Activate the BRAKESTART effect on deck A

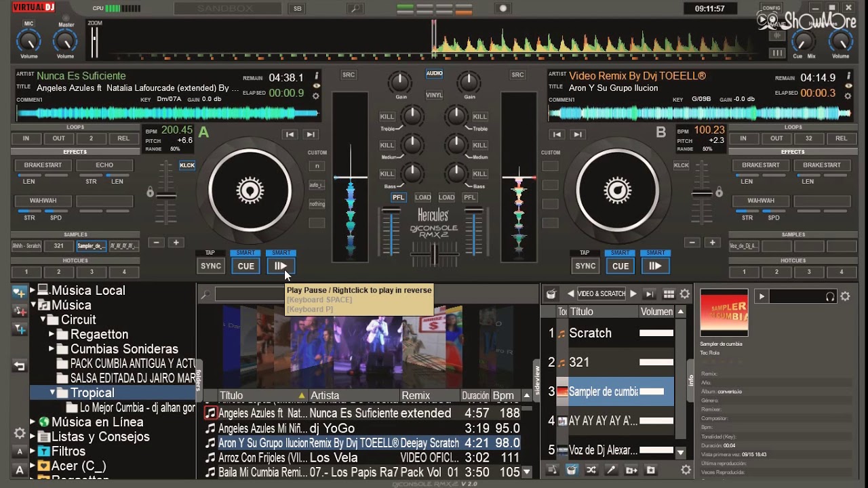(43, 165)
